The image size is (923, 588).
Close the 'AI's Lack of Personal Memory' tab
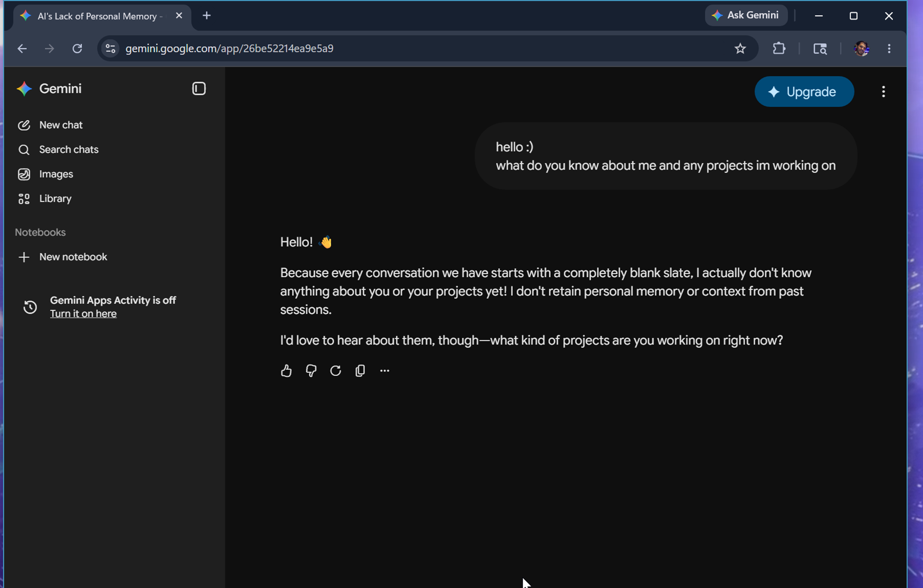(179, 16)
